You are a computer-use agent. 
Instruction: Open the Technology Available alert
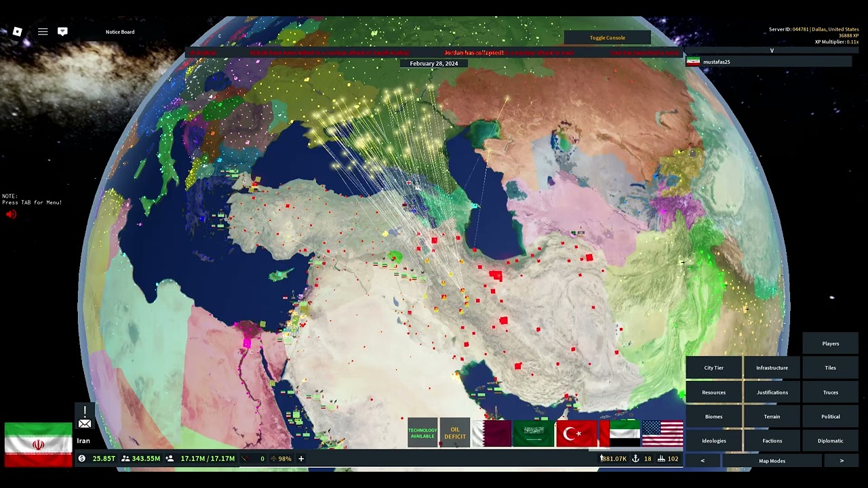point(422,433)
